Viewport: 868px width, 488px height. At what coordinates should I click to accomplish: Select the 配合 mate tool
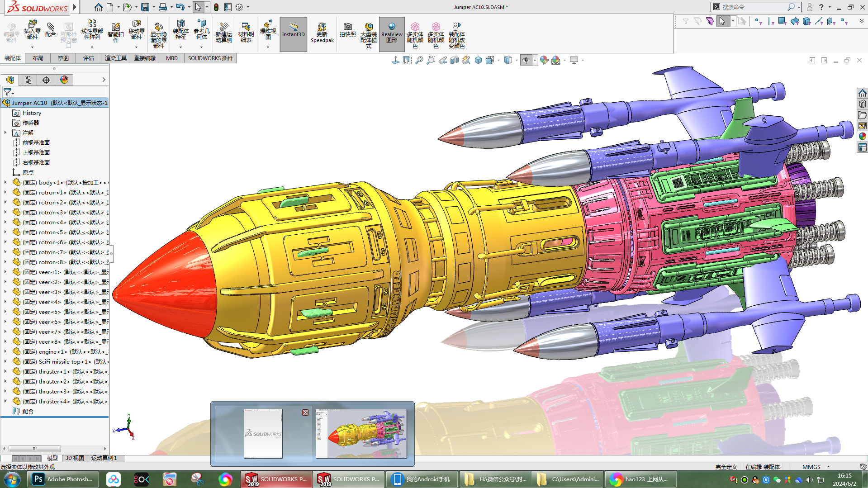tap(51, 30)
